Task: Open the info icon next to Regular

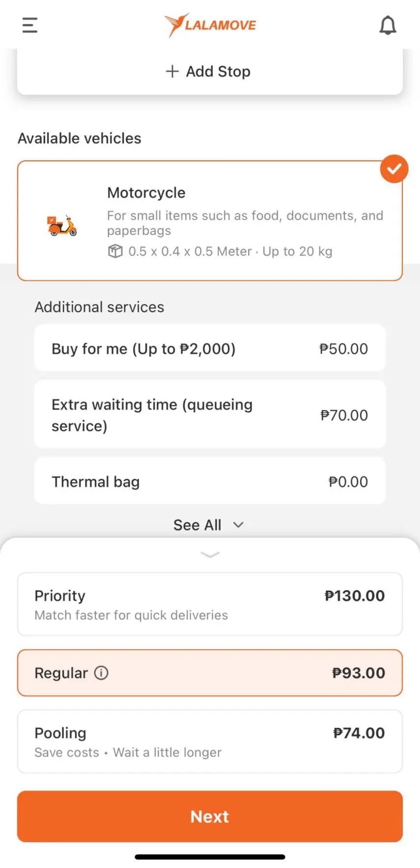Action: pyautogui.click(x=101, y=673)
